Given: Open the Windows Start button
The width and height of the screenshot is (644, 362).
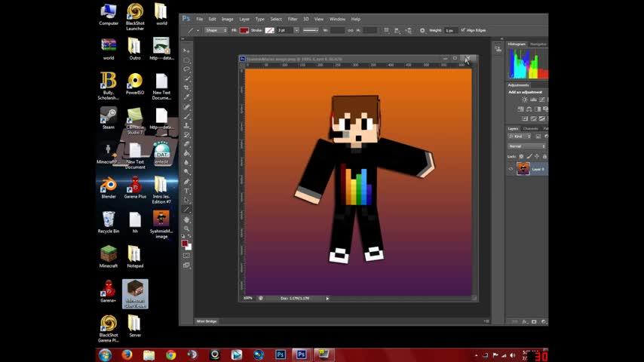Looking at the screenshot, I should [x=105, y=354].
